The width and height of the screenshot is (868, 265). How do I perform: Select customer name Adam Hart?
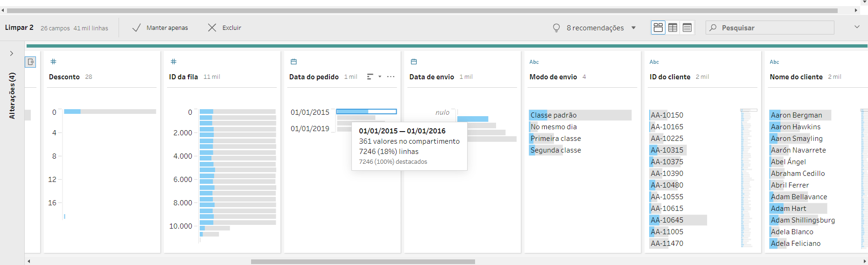click(x=798, y=209)
